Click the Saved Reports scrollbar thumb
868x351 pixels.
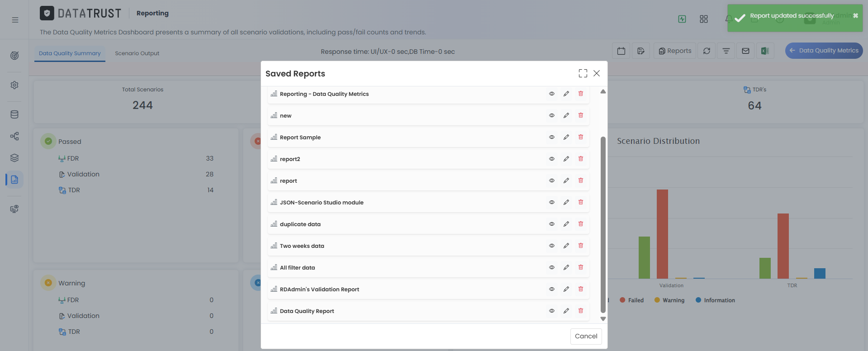click(603, 224)
